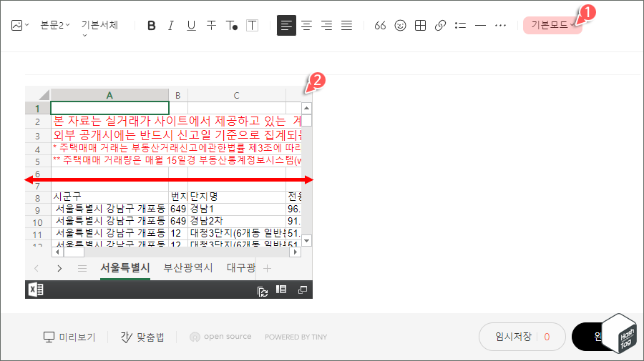Go to previous sheet tab

[x=36, y=268]
